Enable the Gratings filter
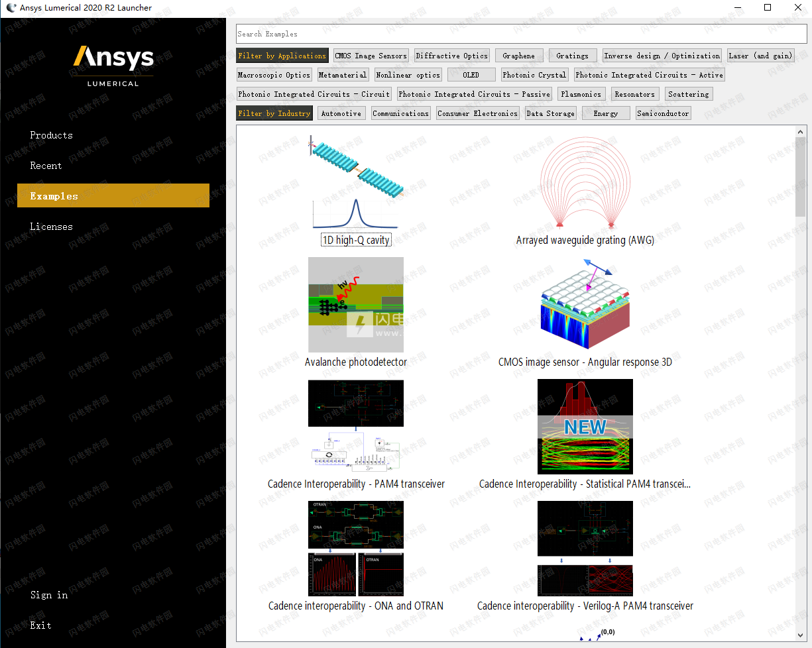 [573, 56]
